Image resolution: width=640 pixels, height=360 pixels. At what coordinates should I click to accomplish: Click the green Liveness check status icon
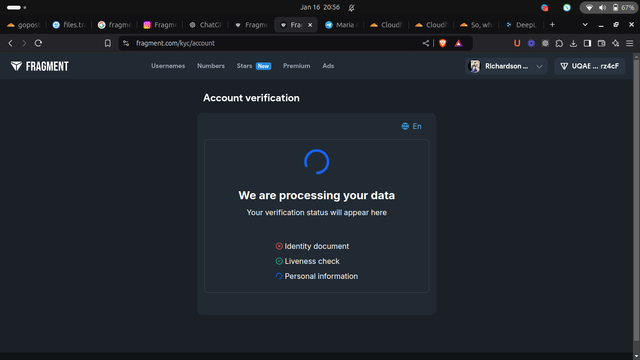click(279, 261)
